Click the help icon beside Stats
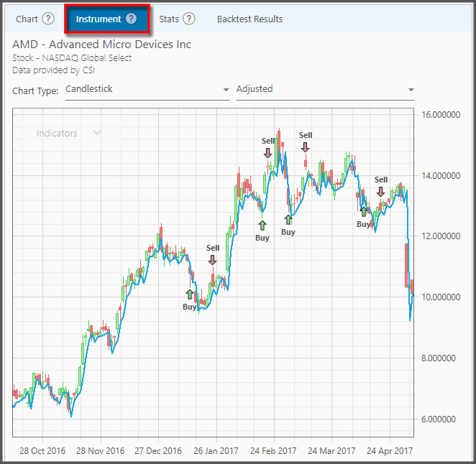 pos(189,19)
